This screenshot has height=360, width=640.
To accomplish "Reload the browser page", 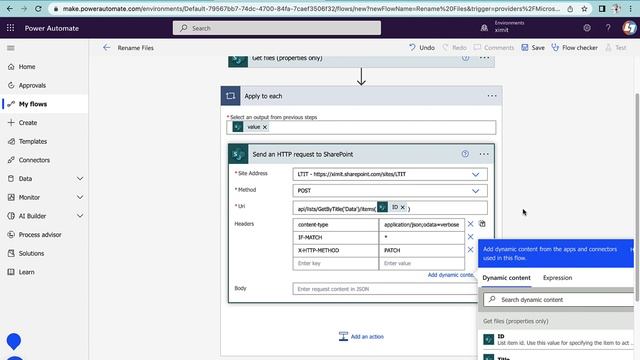I will click(x=38, y=9).
